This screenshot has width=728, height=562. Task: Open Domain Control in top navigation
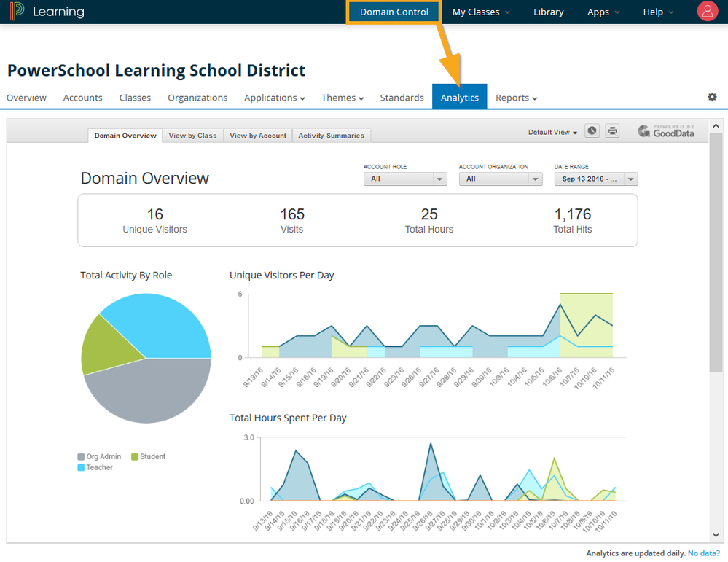pos(394,12)
